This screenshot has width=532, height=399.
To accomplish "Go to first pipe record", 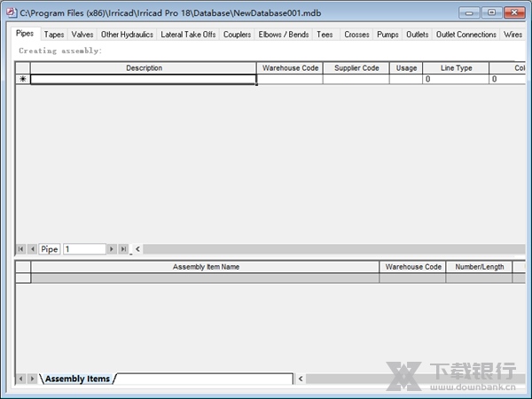I will pyautogui.click(x=21, y=249).
